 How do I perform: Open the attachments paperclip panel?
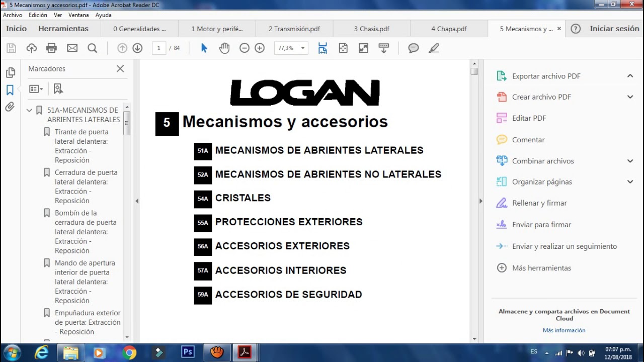(10, 107)
